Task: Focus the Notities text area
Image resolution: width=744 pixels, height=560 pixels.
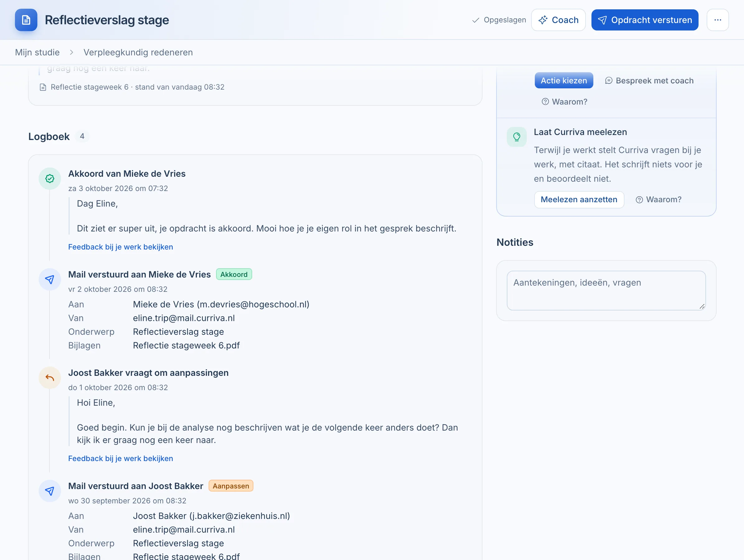Action: 606,290
